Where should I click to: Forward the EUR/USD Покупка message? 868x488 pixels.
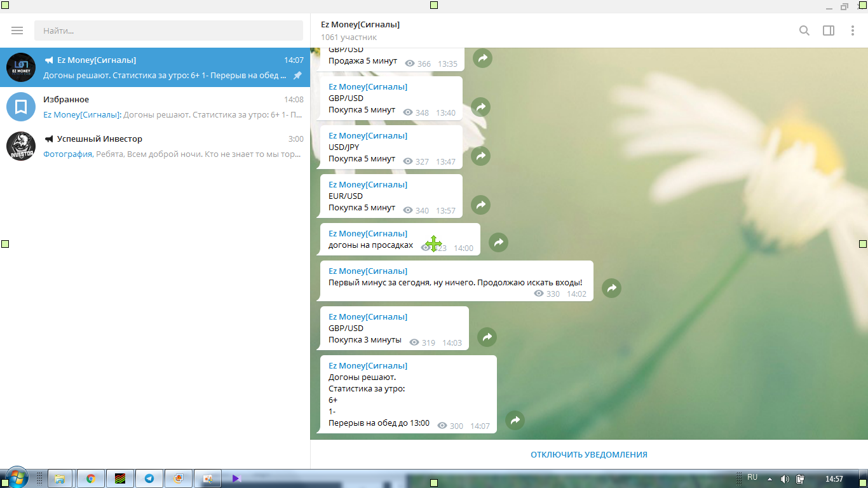481,205
